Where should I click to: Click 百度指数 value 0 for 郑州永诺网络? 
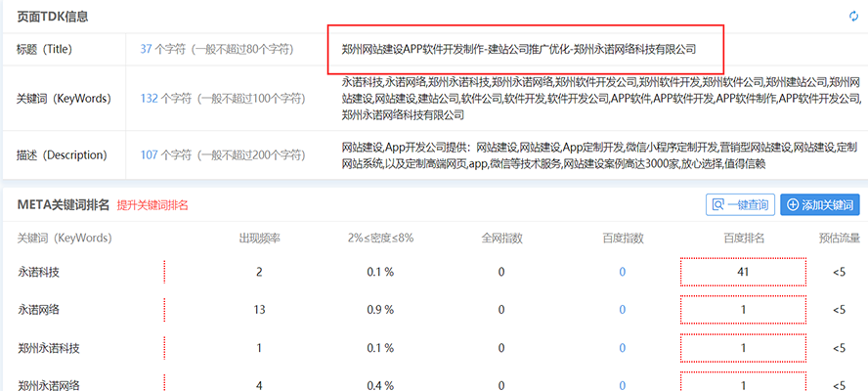pos(623,386)
